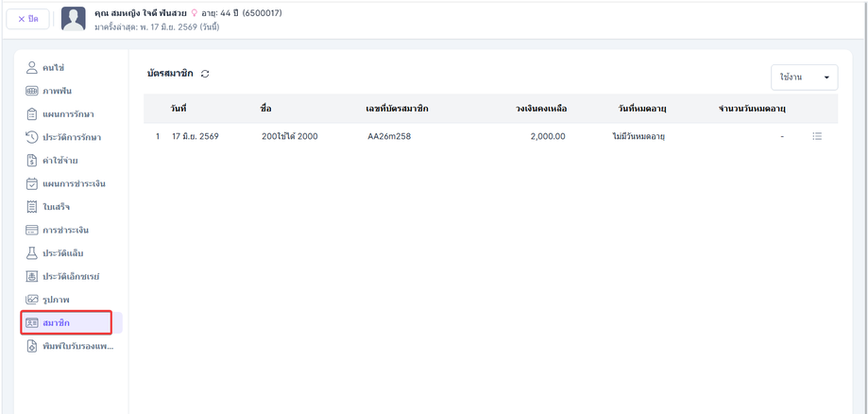Click the female gender icon
The height and width of the screenshot is (414, 868).
(194, 13)
